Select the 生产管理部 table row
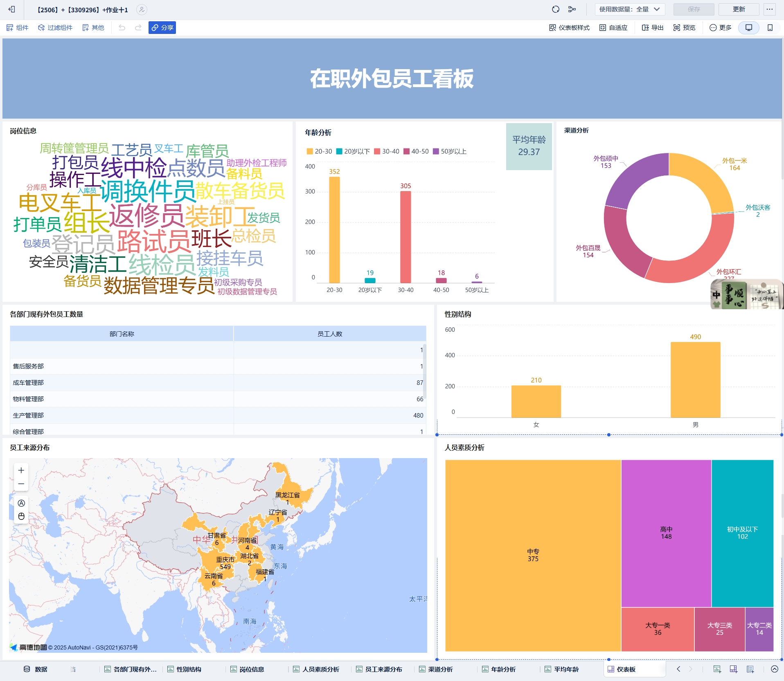Screen dimensions: 784x681 (218, 415)
